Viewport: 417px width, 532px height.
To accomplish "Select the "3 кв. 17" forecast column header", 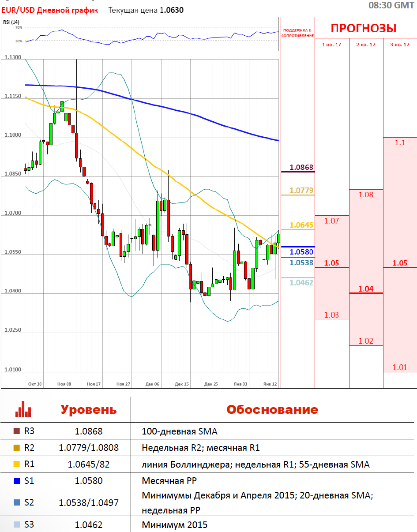I will [x=400, y=45].
